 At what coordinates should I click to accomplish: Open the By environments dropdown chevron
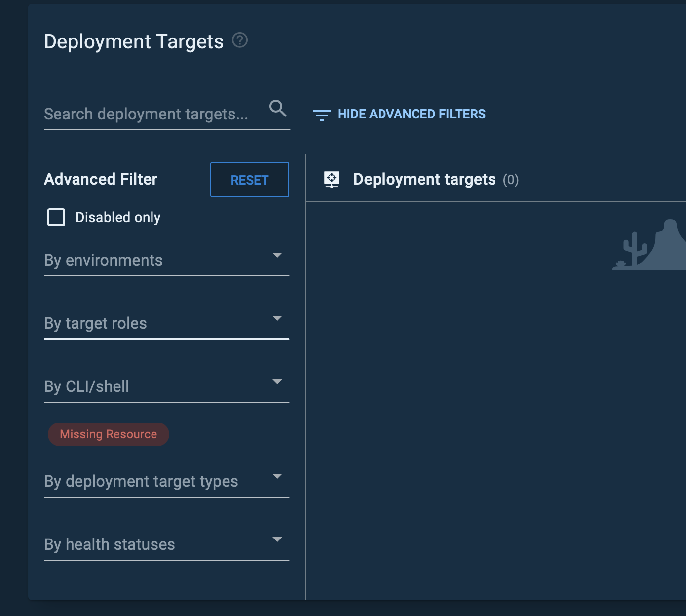pos(278,256)
